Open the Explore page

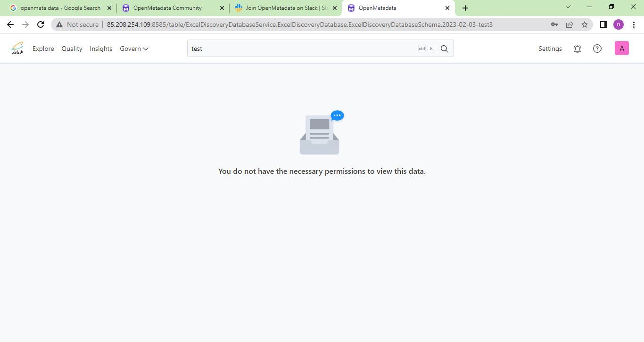click(x=43, y=49)
